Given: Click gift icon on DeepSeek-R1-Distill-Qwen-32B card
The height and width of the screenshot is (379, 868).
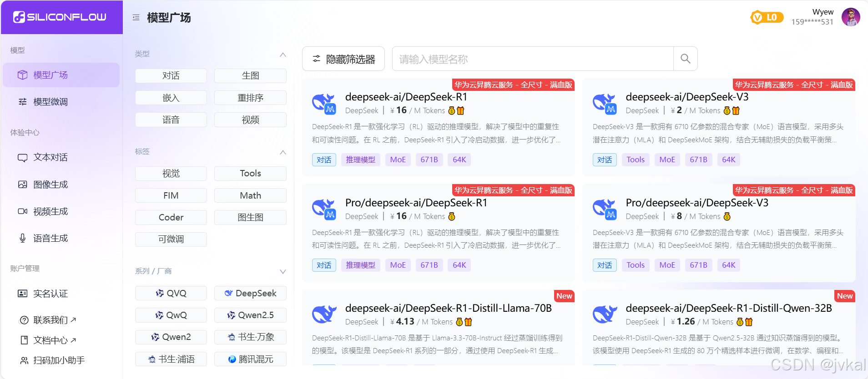Looking at the screenshot, I should 749,322.
